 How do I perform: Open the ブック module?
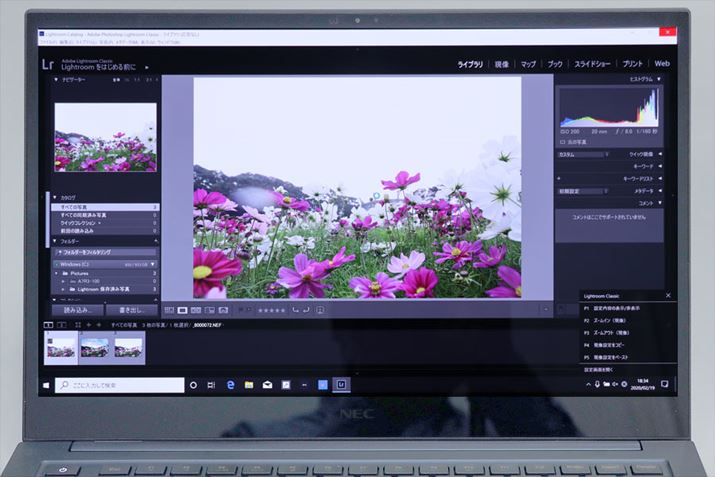[x=555, y=64]
